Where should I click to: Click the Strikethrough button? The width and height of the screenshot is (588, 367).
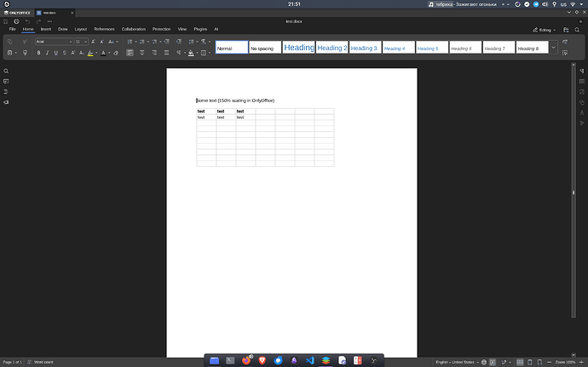point(65,53)
